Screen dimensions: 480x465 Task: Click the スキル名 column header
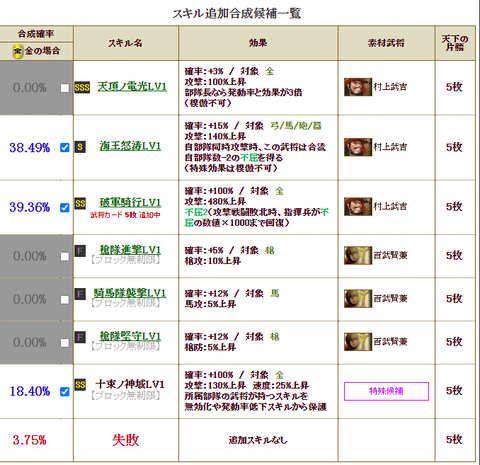tap(125, 43)
